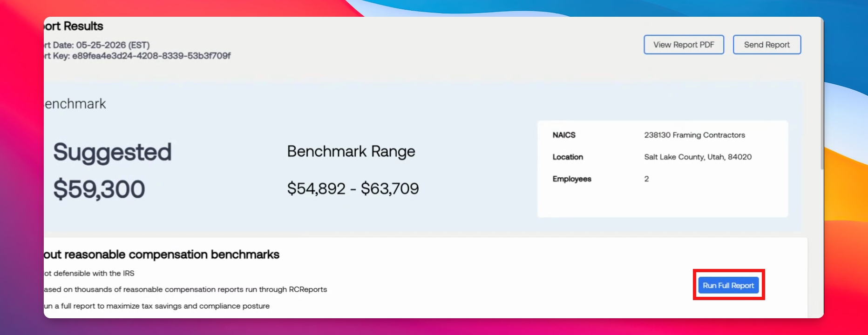Click the NAICS label
Screen dimensions: 868x335
(564, 135)
